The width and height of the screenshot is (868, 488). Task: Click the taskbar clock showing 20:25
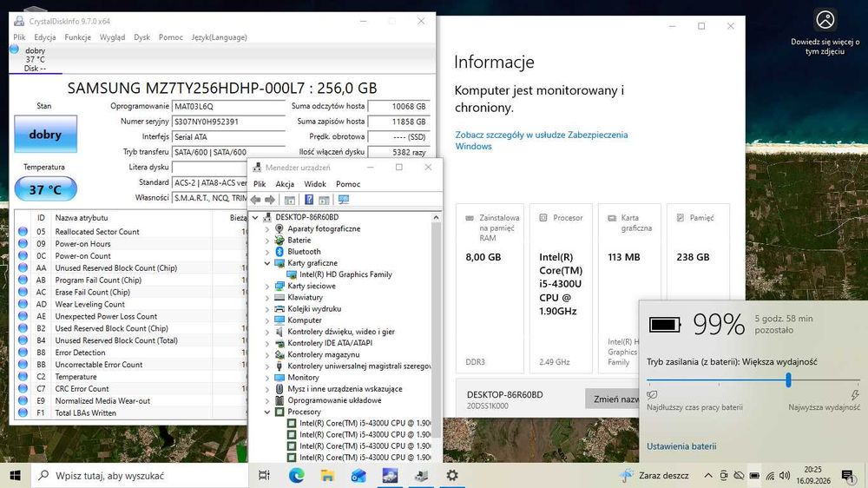[813, 475]
